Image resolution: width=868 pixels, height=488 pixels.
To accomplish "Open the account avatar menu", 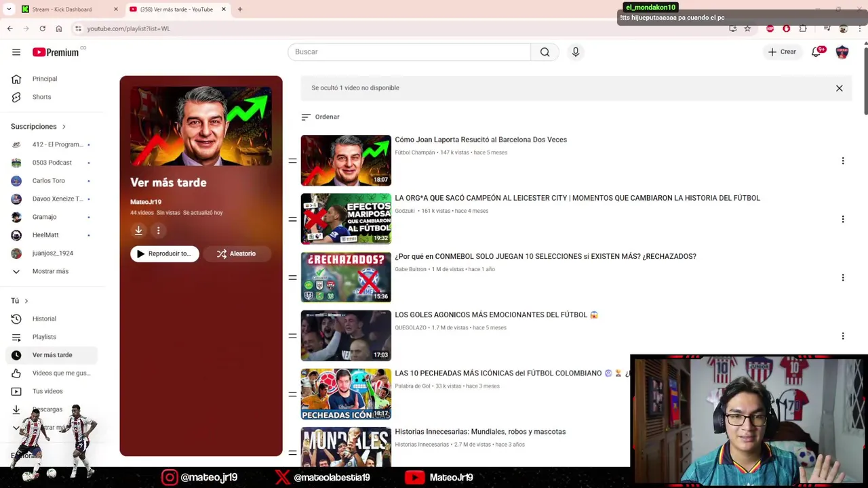I will click(842, 52).
